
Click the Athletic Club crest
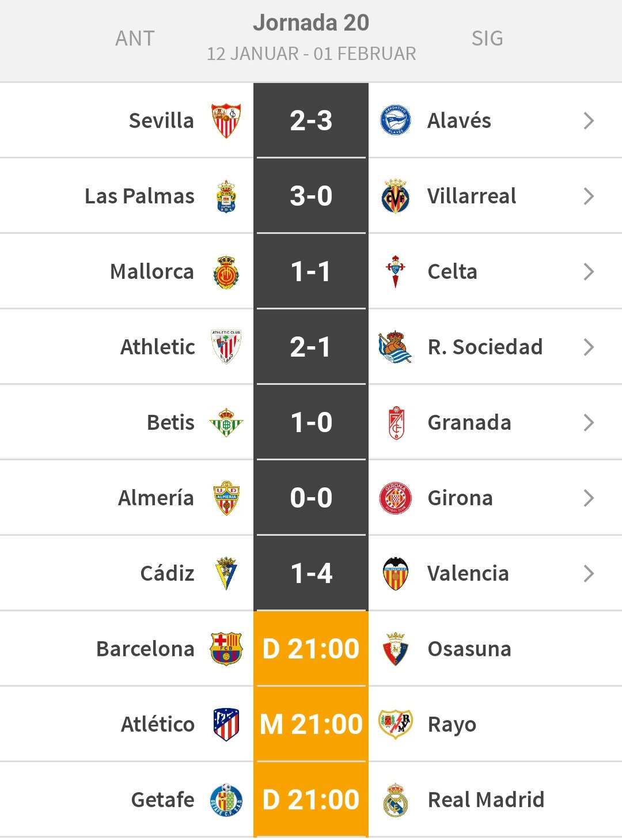click(x=226, y=347)
